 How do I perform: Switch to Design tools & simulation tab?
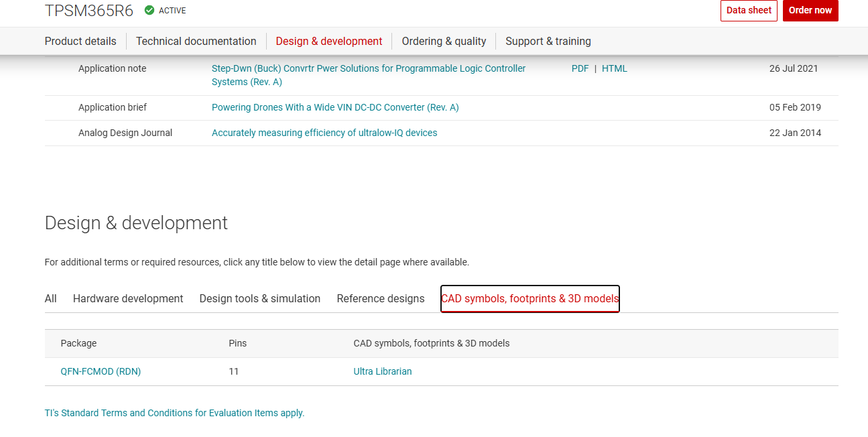click(x=259, y=298)
